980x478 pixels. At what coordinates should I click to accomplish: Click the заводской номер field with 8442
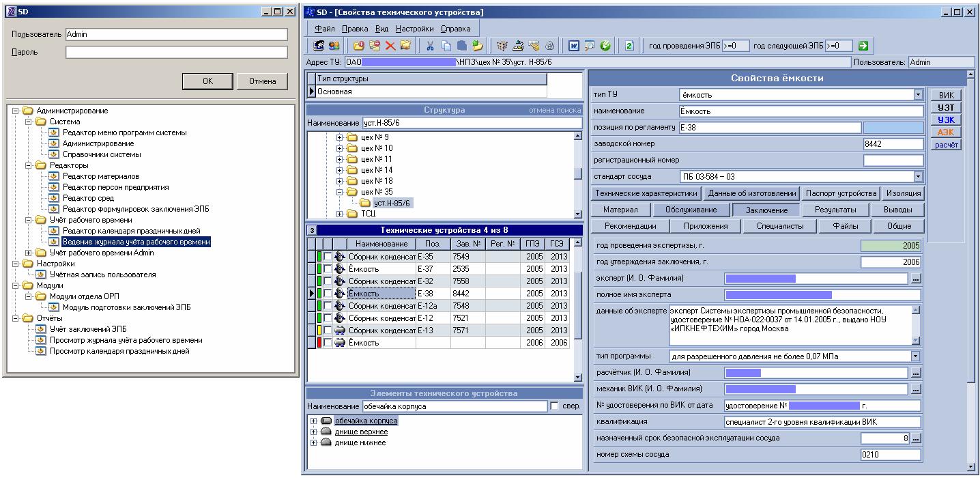(892, 144)
